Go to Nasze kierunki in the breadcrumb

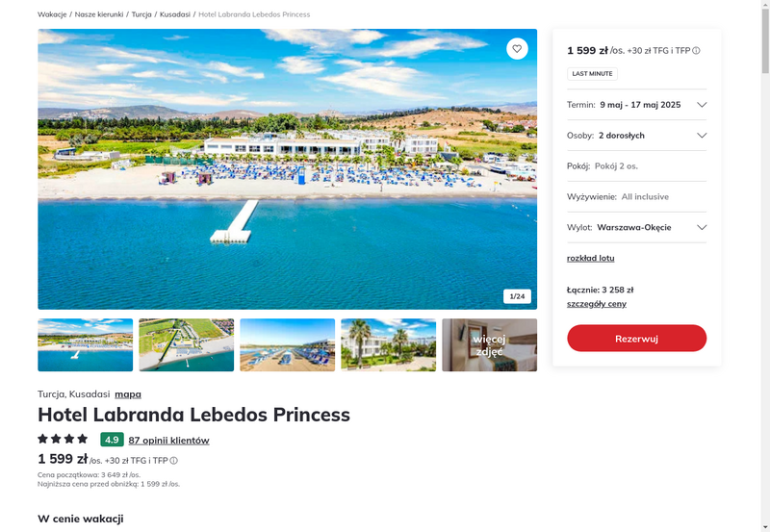coord(99,14)
